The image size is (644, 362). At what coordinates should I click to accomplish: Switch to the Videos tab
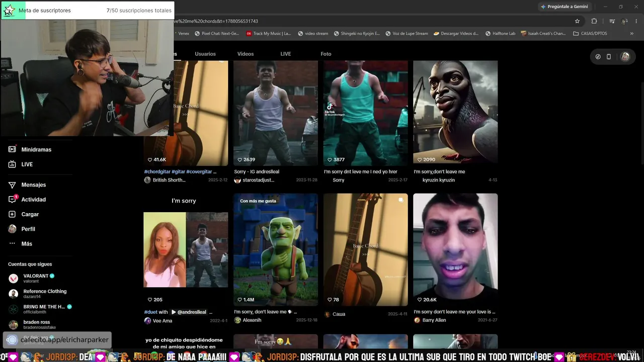click(246, 54)
